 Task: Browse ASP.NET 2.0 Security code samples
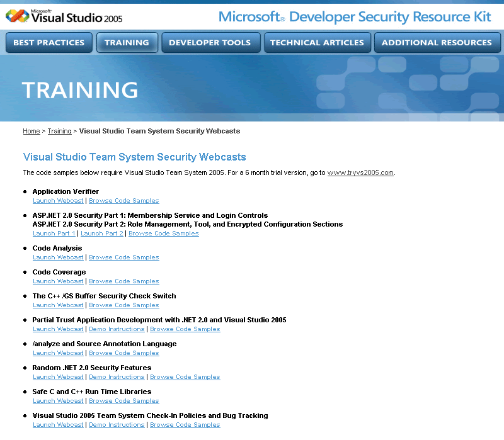[x=164, y=234]
